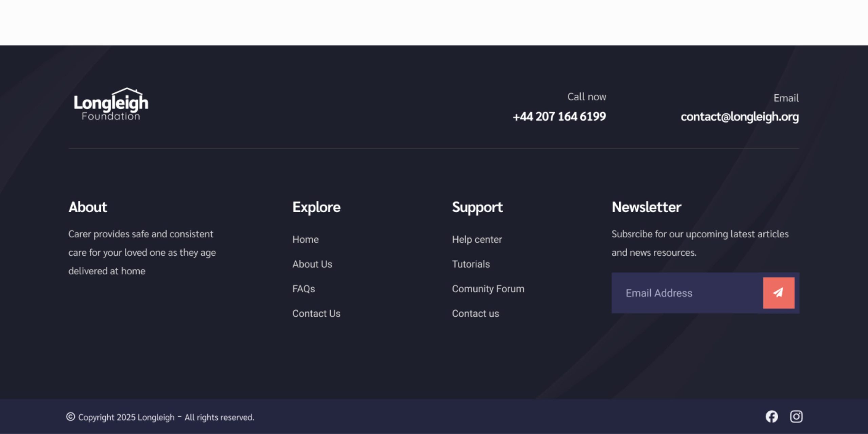Click the 'Call now' label
The image size is (868, 434).
[x=587, y=97]
